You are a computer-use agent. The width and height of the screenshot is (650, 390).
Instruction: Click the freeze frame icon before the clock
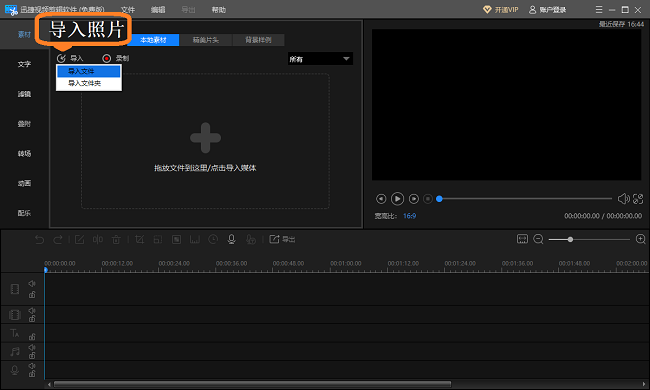pos(195,240)
